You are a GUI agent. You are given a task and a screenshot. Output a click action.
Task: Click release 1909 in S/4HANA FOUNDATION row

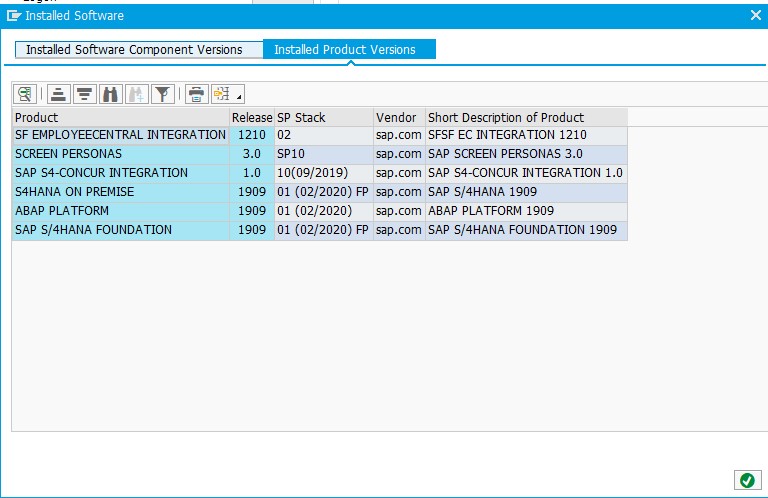pyautogui.click(x=252, y=230)
